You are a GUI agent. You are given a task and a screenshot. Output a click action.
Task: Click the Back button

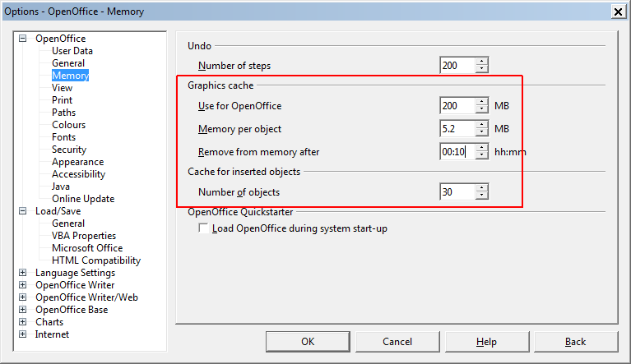pos(576,342)
